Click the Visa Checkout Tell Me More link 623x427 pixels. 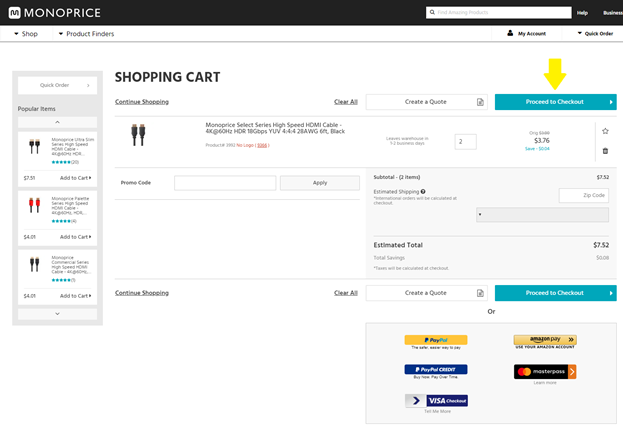click(437, 412)
